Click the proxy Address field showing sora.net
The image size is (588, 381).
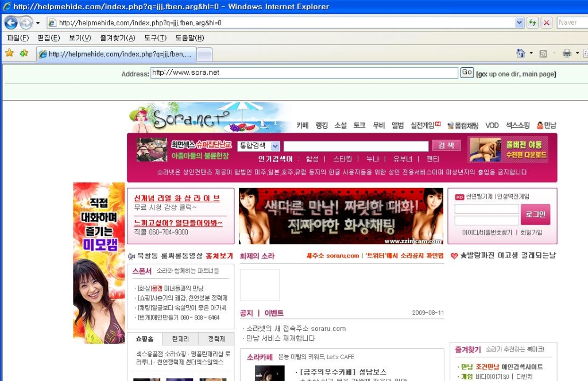(304, 73)
